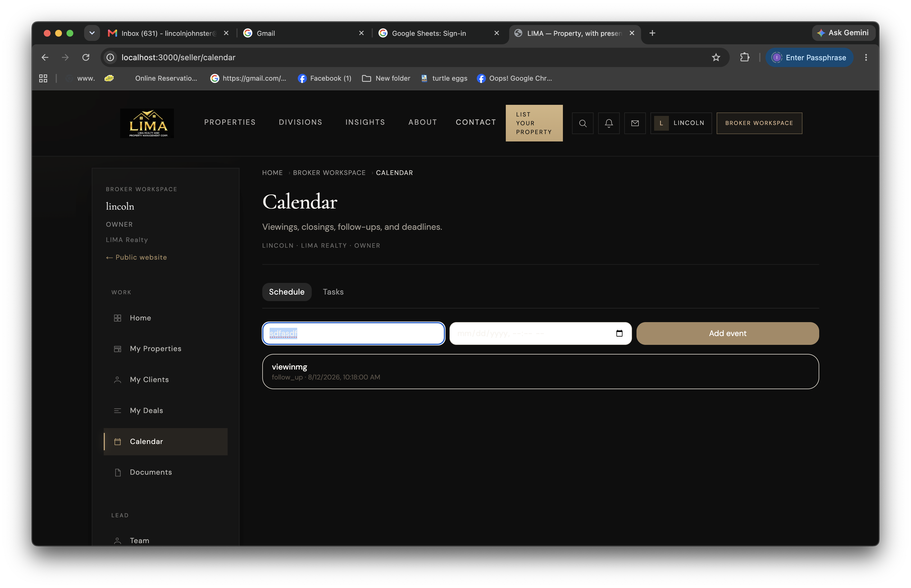Close the Inbox (631) Gmail tab
This screenshot has height=588, width=911.
[226, 33]
